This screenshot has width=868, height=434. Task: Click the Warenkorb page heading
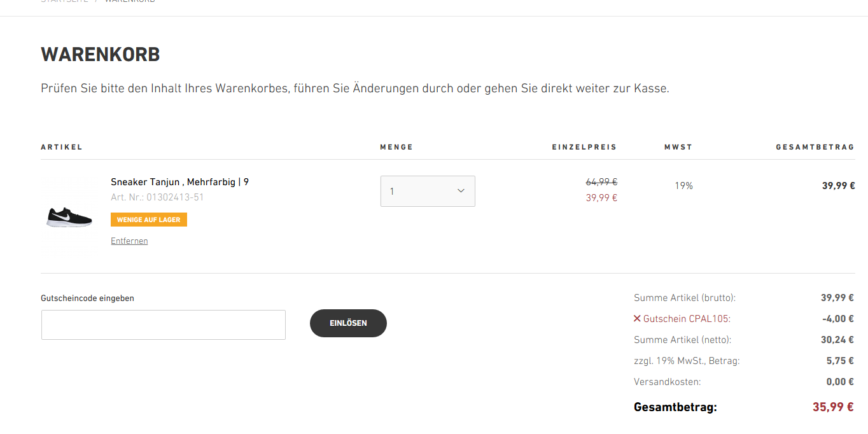(101, 55)
